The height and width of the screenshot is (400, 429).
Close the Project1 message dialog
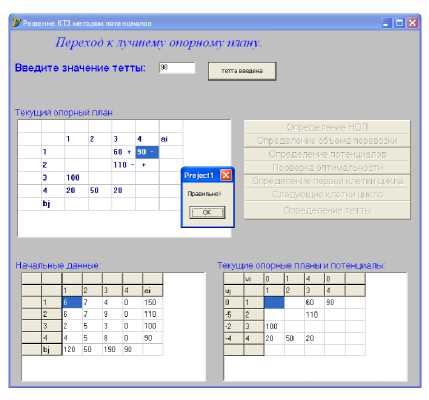pyautogui.click(x=226, y=175)
